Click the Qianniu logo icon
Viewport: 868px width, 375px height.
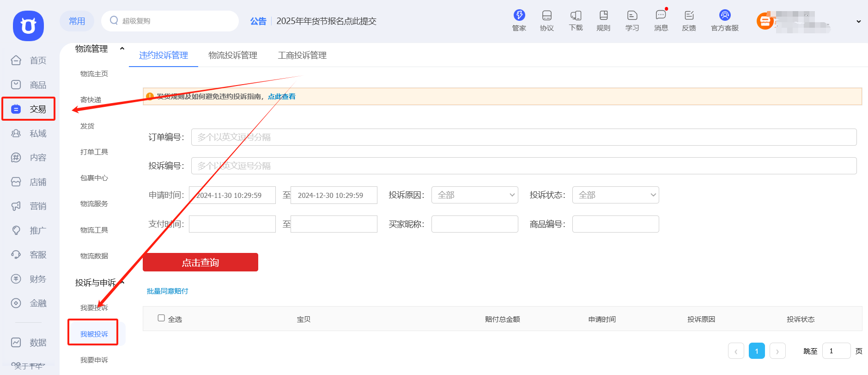tap(28, 26)
